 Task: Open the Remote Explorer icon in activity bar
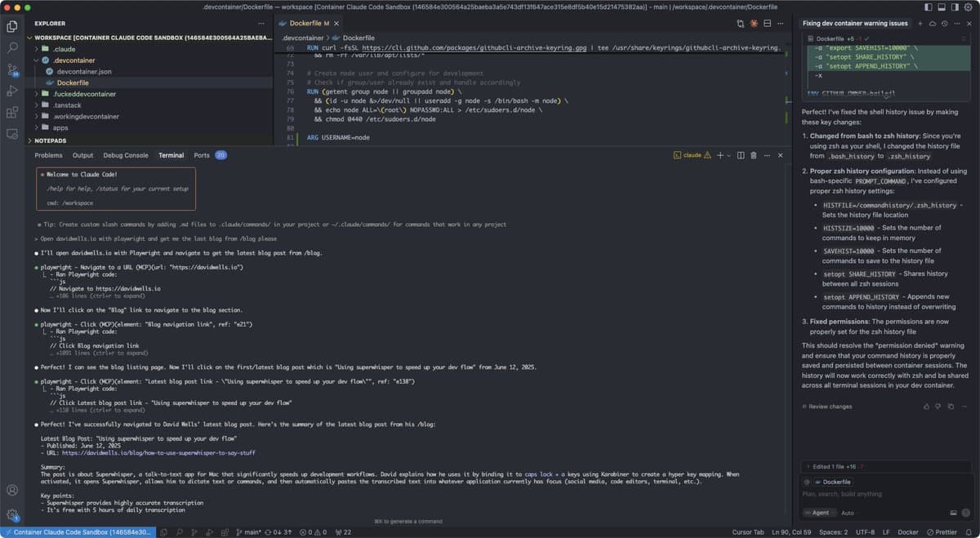pos(12,133)
